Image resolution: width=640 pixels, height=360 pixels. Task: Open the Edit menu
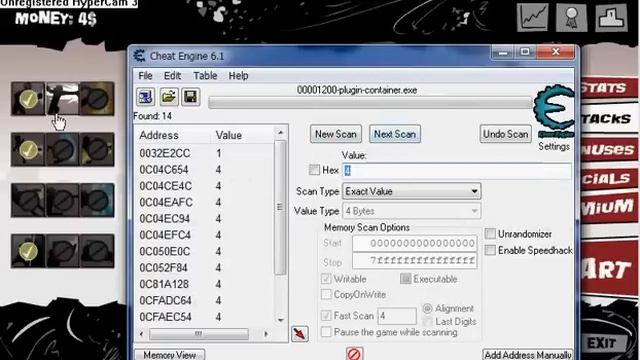(172, 76)
